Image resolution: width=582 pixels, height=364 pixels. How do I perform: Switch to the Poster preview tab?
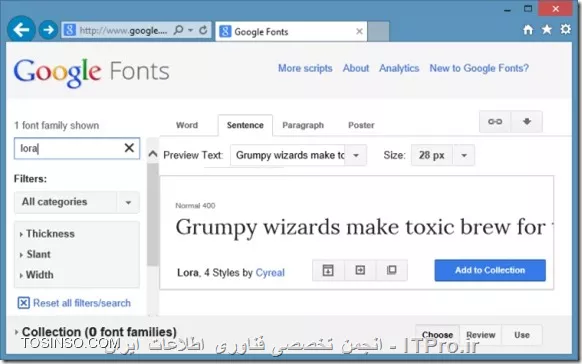pos(361,125)
